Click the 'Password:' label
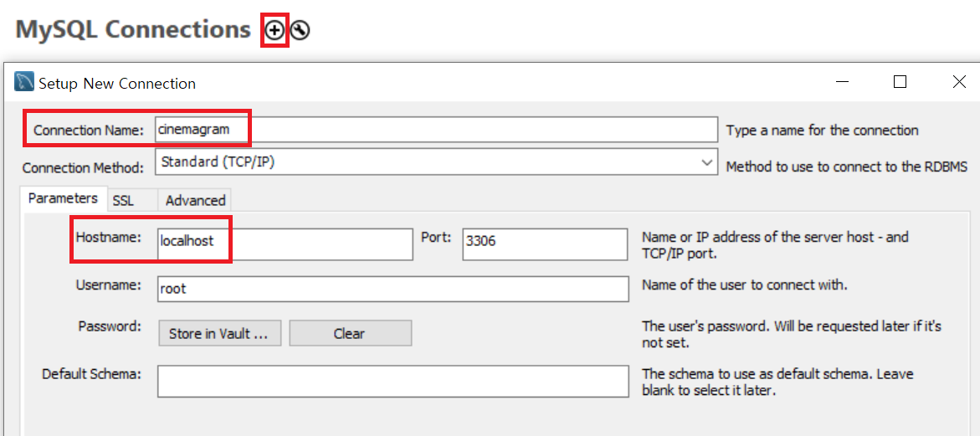The height and width of the screenshot is (436, 980). click(x=110, y=326)
